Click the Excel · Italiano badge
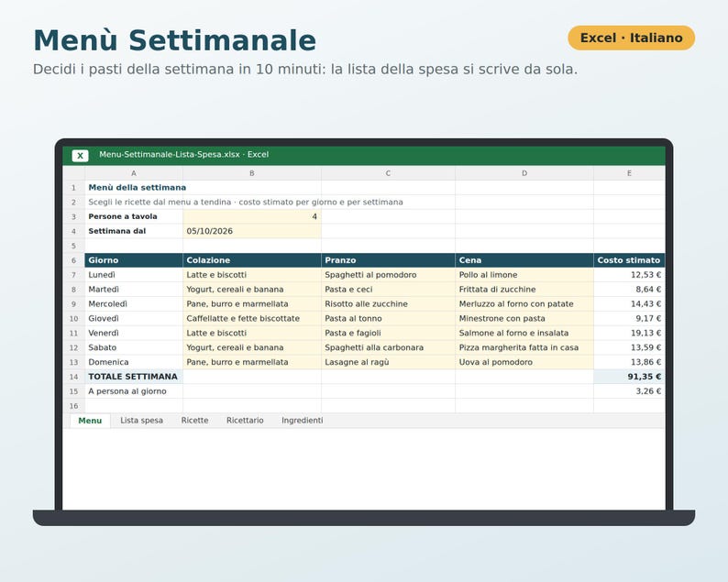Screen dimensions: 728x582 pos(632,38)
